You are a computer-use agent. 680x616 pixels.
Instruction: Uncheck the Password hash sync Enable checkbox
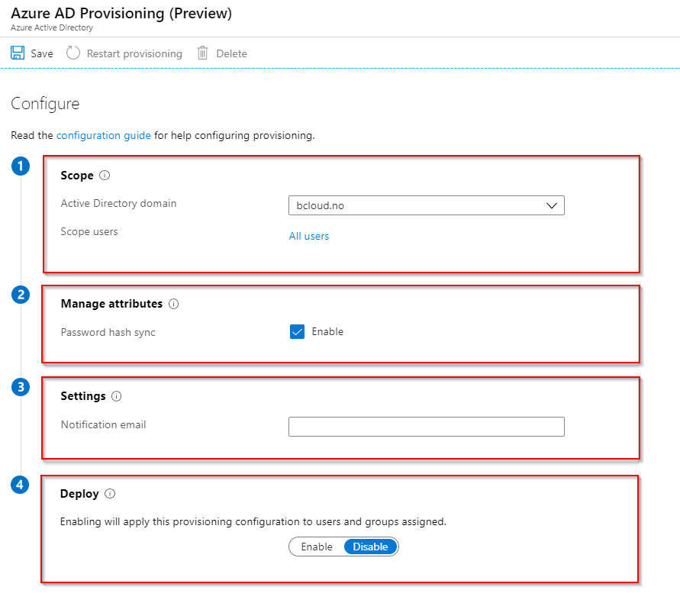297,331
